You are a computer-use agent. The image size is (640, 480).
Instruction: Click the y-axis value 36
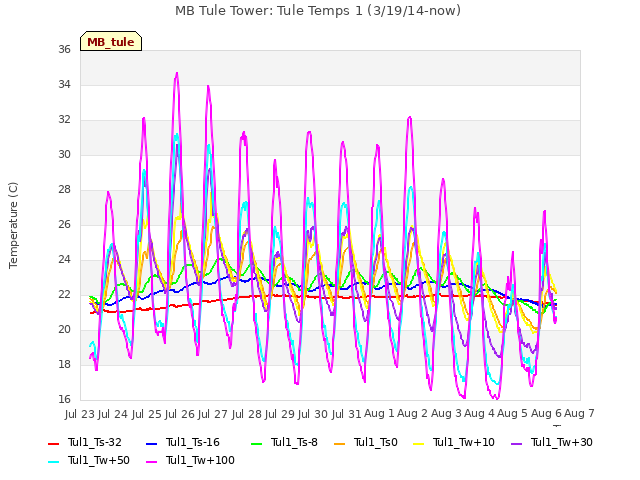64,49
